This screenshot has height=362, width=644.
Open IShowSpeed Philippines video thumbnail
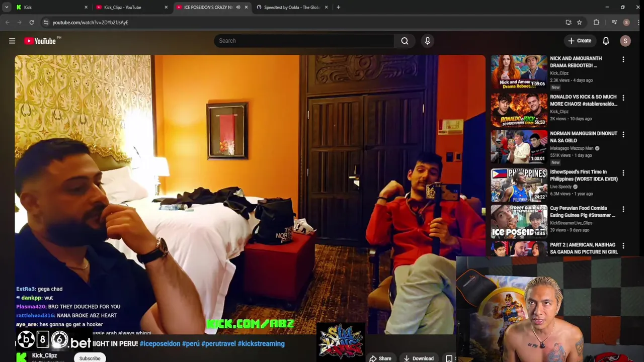[519, 185]
